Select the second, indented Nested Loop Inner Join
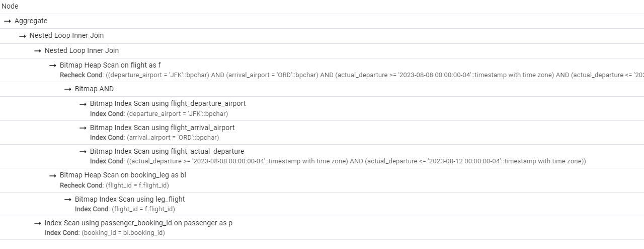 [x=82, y=50]
